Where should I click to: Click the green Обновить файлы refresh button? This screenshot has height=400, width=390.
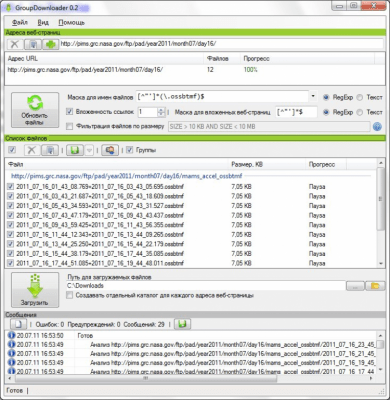pos(35,110)
